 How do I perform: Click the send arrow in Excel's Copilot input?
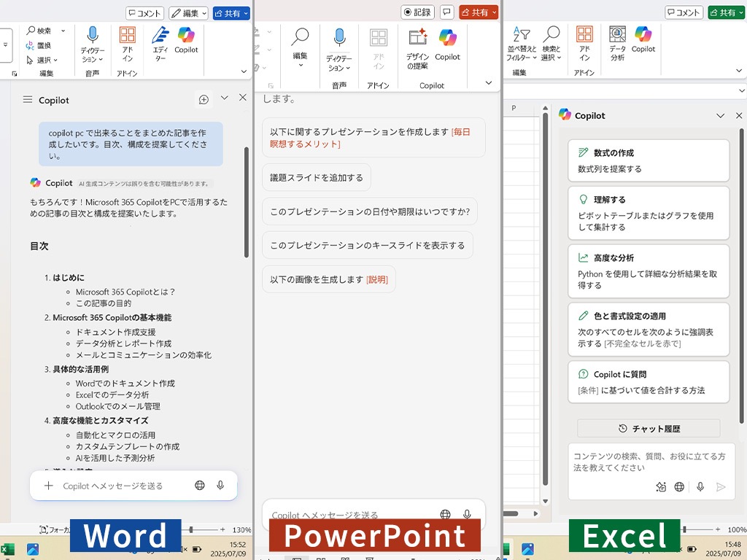click(x=721, y=486)
